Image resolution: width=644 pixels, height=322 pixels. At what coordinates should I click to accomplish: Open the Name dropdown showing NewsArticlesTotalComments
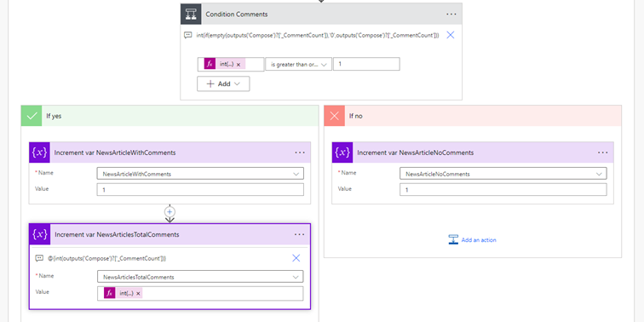pos(200,277)
